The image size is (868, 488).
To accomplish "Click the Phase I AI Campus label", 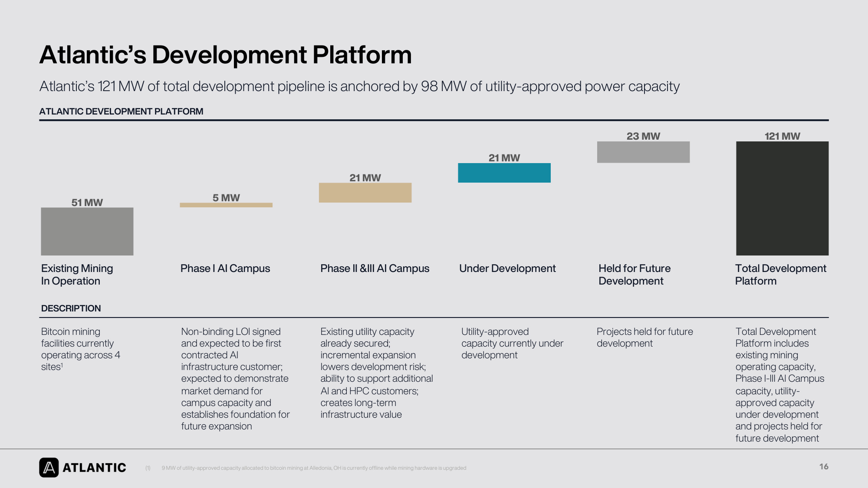I will point(225,269).
